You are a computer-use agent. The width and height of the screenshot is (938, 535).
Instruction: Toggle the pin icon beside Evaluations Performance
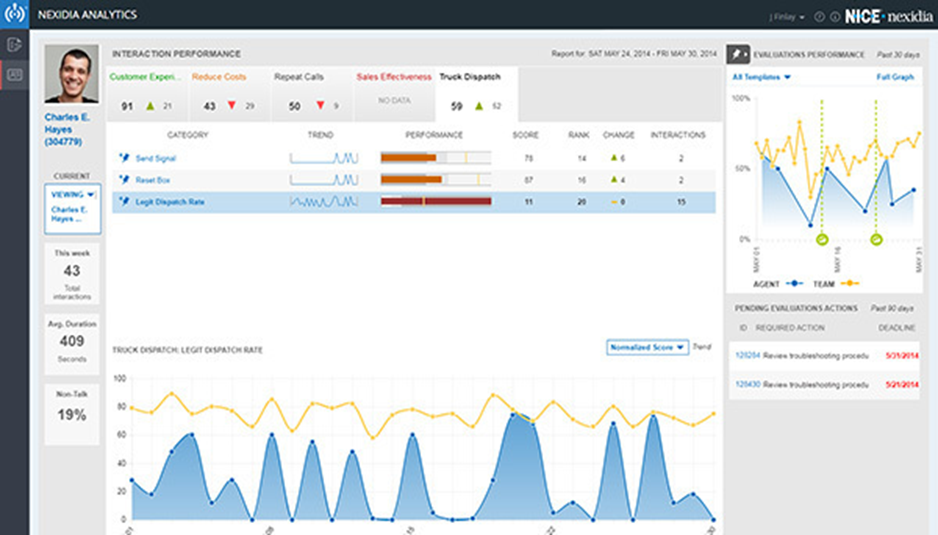pos(738,54)
